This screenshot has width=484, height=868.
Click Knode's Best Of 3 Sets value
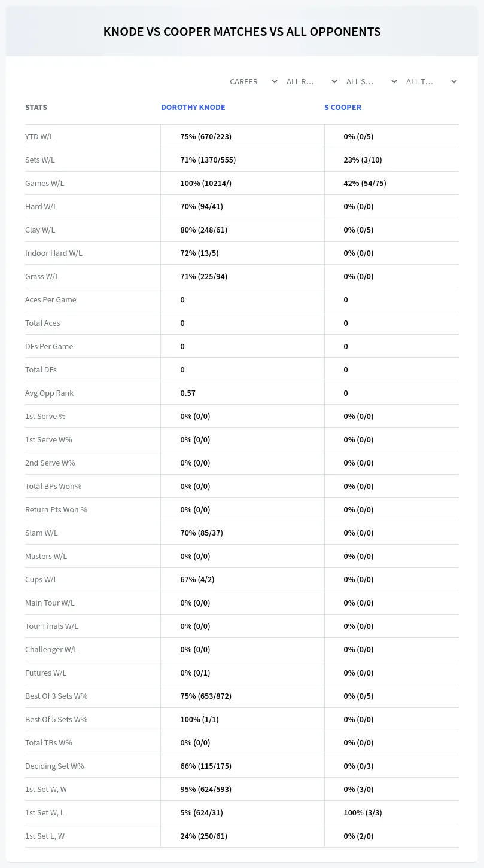click(x=206, y=696)
